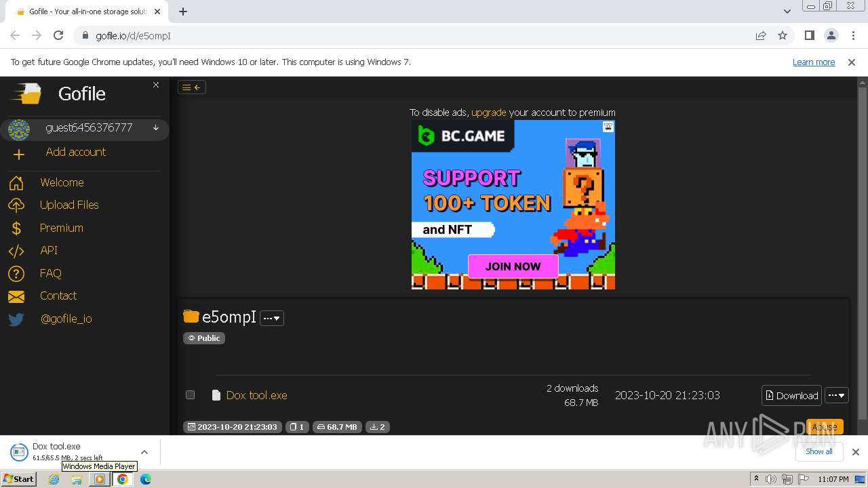Click the upgrade link for premium
This screenshot has height=488, width=868.
(489, 113)
